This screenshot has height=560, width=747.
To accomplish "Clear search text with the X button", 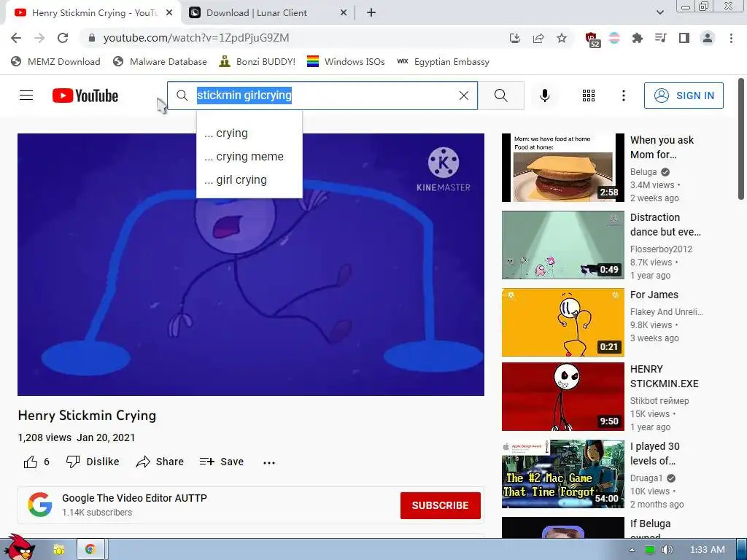I will pyautogui.click(x=463, y=96).
